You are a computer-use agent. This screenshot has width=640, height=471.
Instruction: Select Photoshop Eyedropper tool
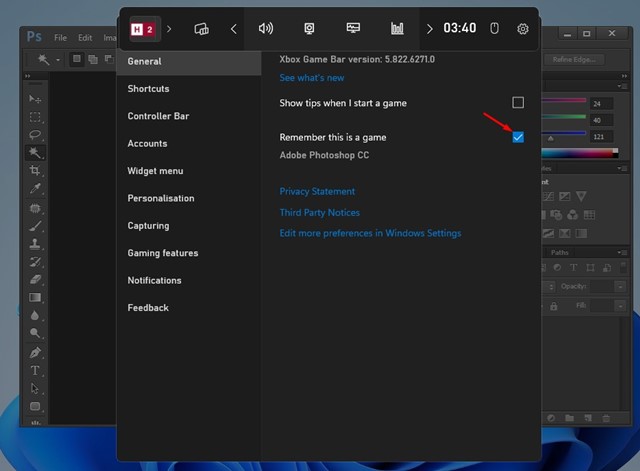tap(35, 189)
